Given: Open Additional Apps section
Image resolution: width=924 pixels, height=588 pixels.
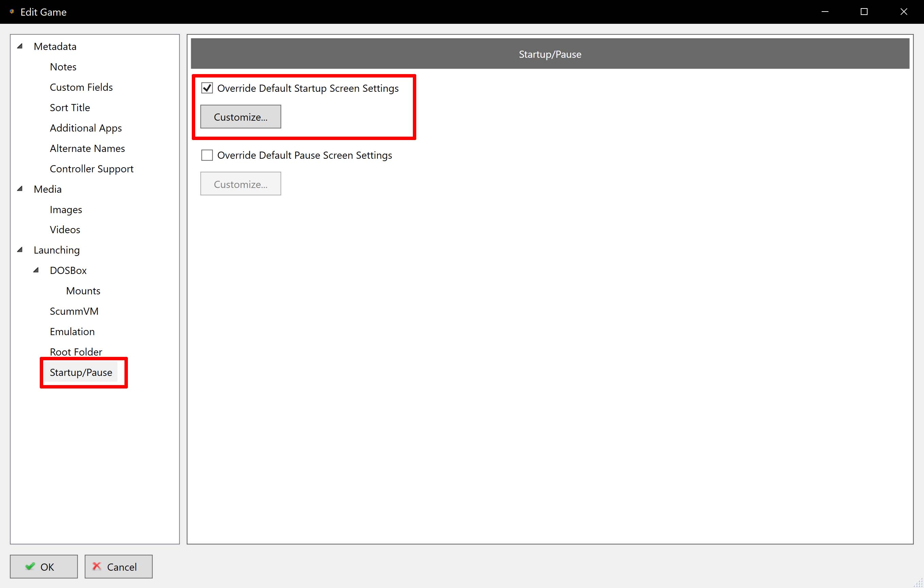Looking at the screenshot, I should pyautogui.click(x=86, y=128).
